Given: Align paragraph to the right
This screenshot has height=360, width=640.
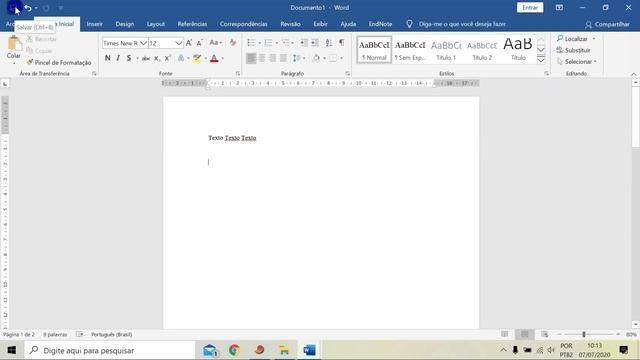Looking at the screenshot, I should (273, 58).
